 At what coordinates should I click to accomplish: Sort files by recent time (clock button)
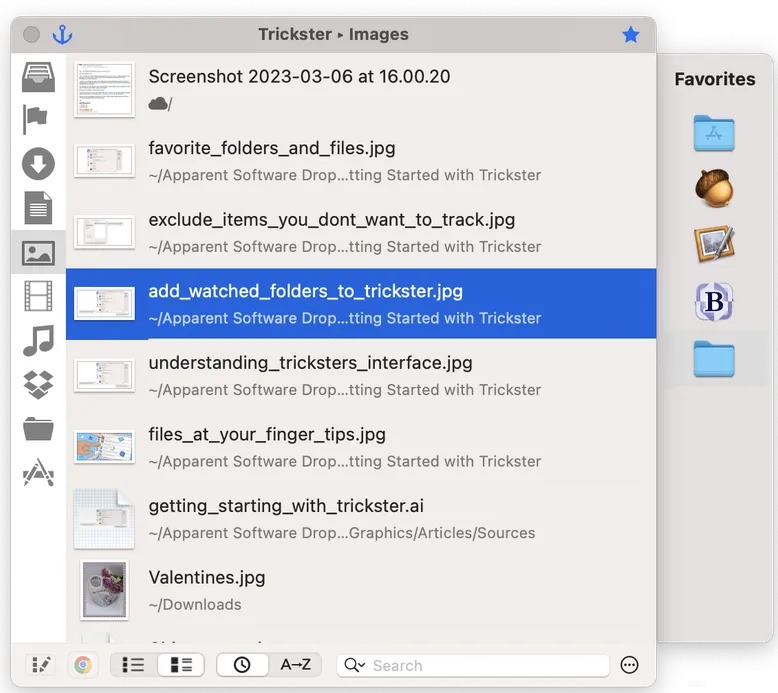242,665
